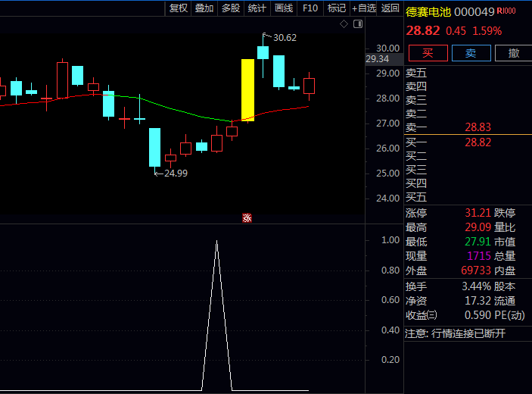The width and height of the screenshot is (532, 394).
Task: Click 1.00 on indicator axis
Action: (x=390, y=240)
